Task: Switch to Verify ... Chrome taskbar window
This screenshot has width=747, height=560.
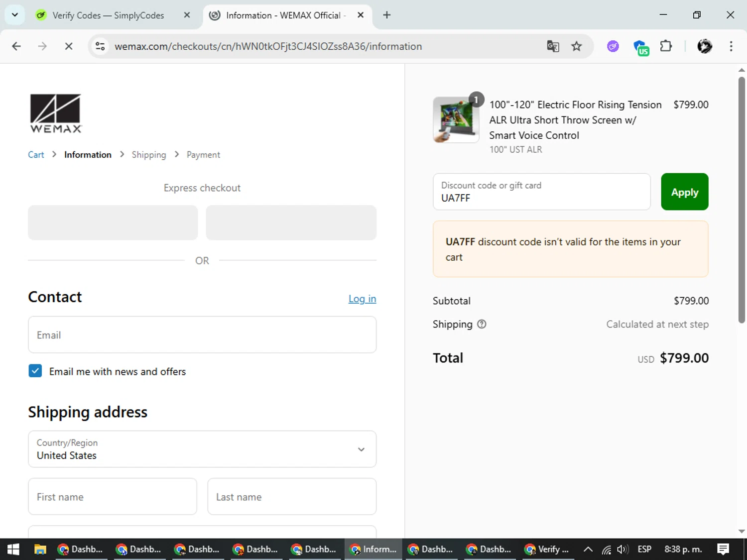Action: [x=548, y=549]
